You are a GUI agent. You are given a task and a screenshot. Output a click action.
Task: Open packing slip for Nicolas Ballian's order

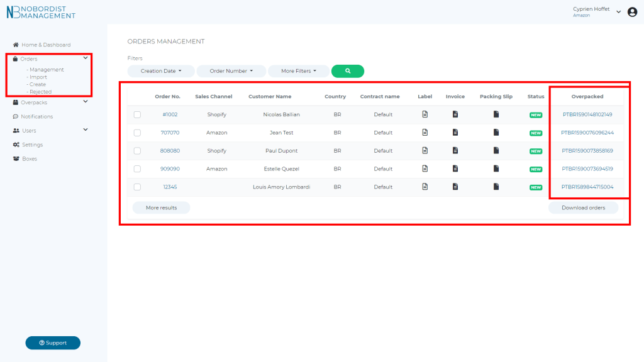pyautogui.click(x=496, y=114)
